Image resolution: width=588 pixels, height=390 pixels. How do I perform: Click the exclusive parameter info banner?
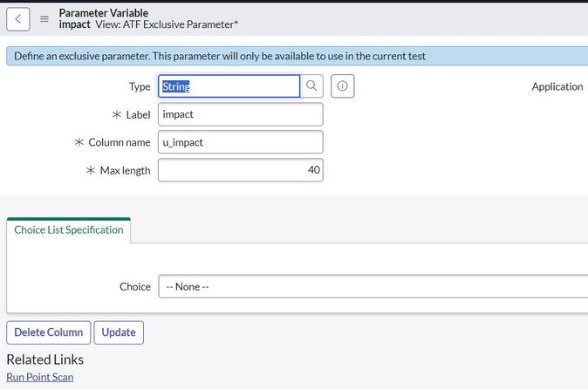(294, 57)
